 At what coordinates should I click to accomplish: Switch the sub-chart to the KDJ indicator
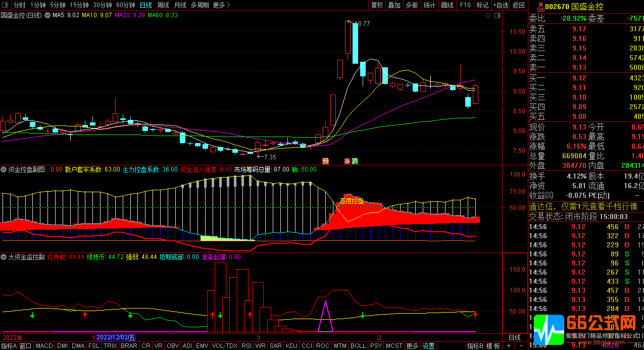pyautogui.click(x=291, y=346)
